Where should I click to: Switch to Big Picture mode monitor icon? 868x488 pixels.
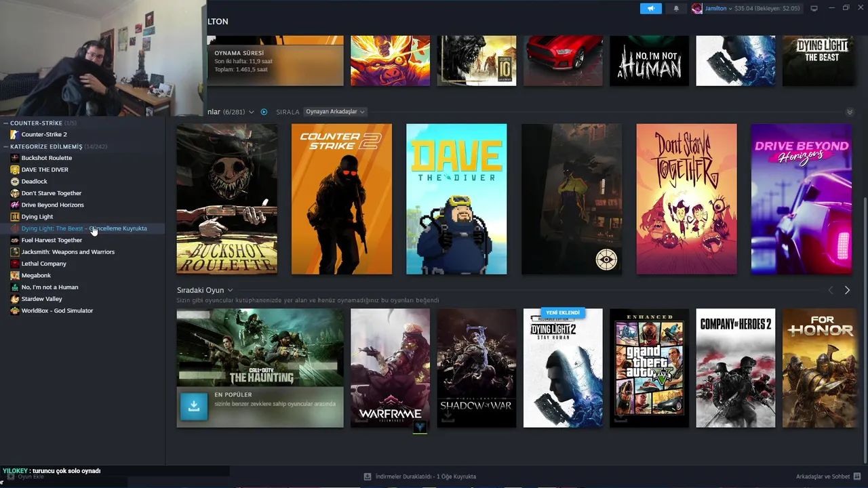pos(814,8)
